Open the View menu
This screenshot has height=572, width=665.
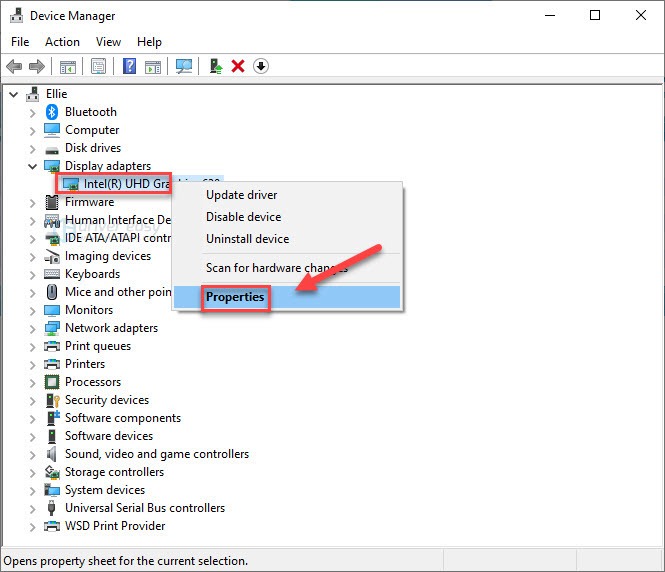(108, 42)
